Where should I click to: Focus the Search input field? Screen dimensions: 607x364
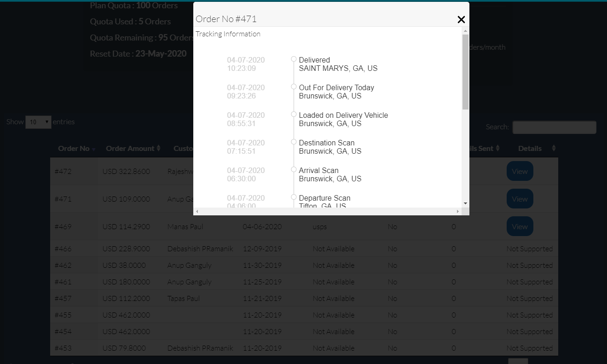coord(555,127)
